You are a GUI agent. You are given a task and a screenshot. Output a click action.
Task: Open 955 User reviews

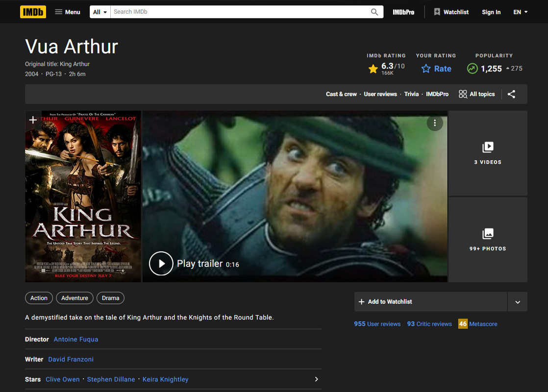click(377, 324)
